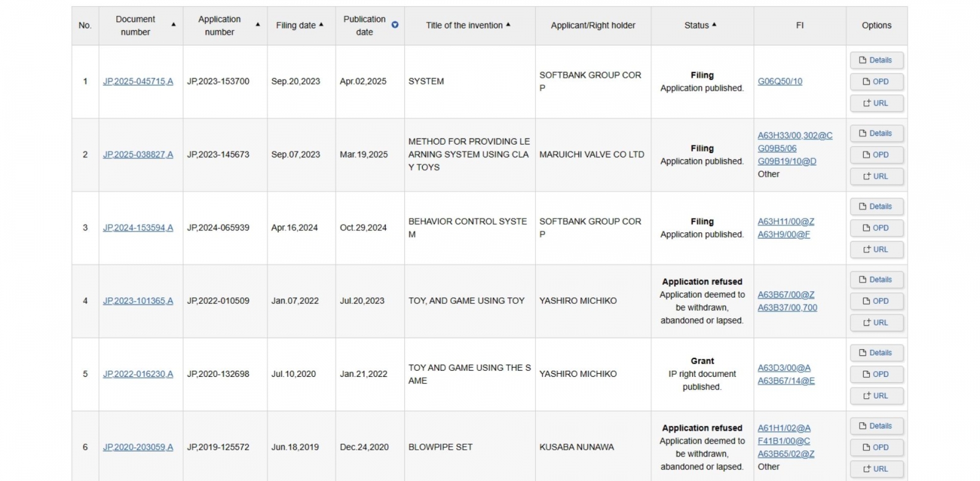Screen dimensions: 980x481
Task: Sort by Document number arrow
Action: click(x=173, y=25)
